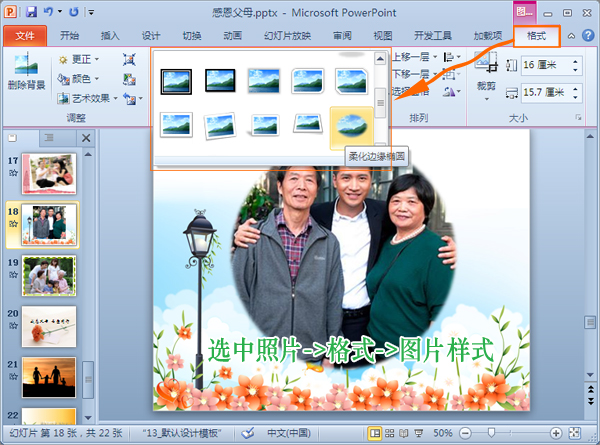Viewport: 600px width, 445px height.
Task: Click the Redo icon in title bar
Action: coord(73,12)
